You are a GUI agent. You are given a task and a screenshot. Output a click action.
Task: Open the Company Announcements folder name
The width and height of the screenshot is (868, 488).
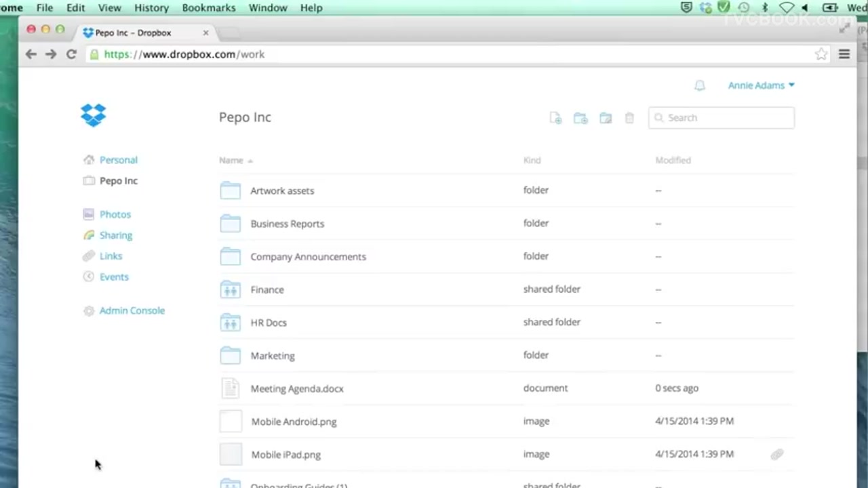308,257
